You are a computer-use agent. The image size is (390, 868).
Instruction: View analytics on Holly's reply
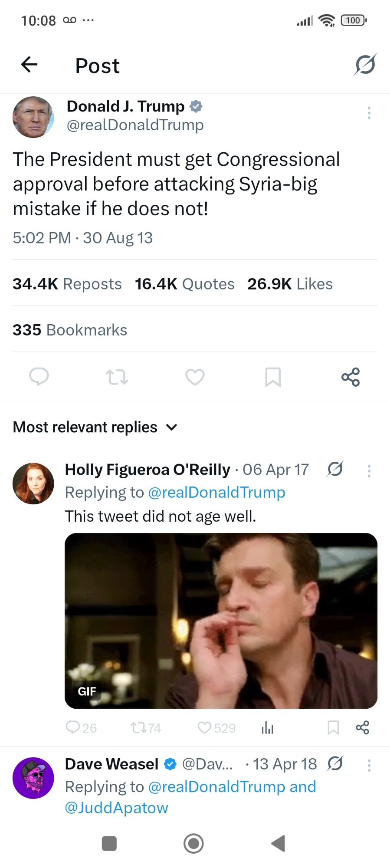click(x=268, y=728)
